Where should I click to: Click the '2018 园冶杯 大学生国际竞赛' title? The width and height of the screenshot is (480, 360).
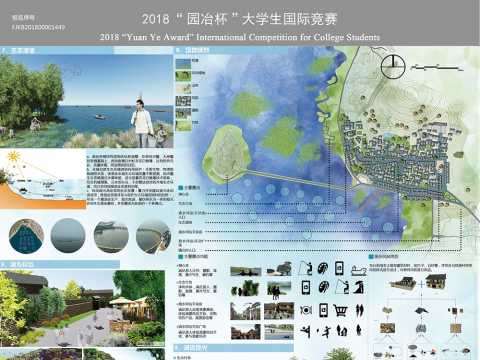(x=240, y=19)
